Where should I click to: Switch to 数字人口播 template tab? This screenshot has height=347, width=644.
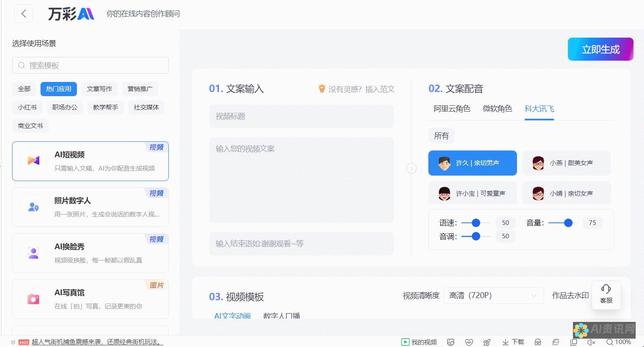[x=282, y=316]
